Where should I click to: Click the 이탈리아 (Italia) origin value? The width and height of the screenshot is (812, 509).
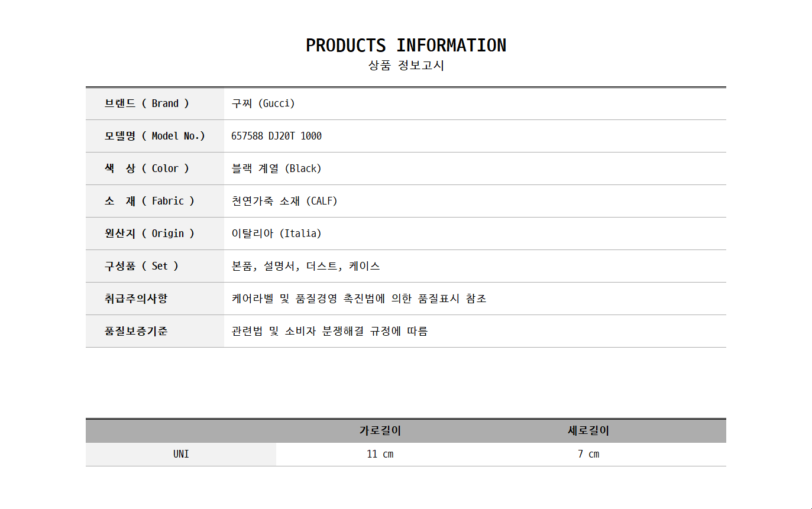(x=277, y=234)
